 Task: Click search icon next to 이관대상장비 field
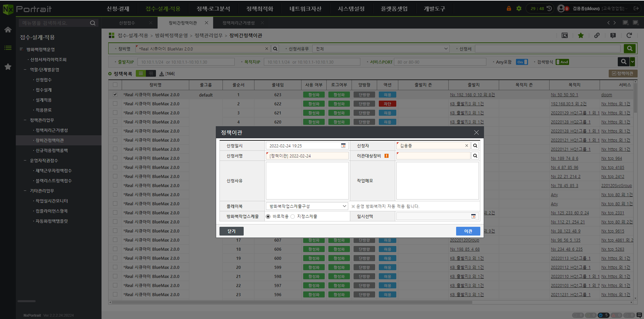pyautogui.click(x=475, y=156)
